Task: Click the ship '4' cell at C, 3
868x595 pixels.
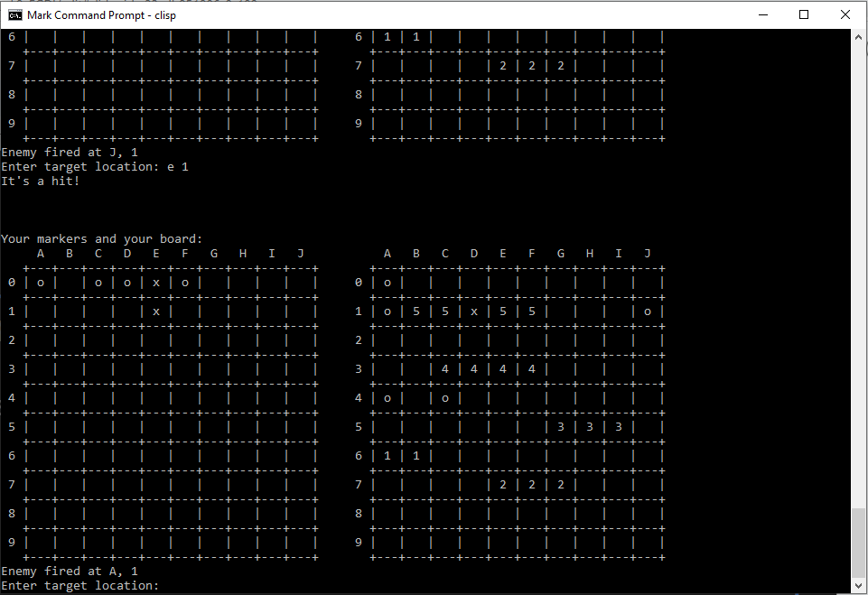Action: [445, 368]
